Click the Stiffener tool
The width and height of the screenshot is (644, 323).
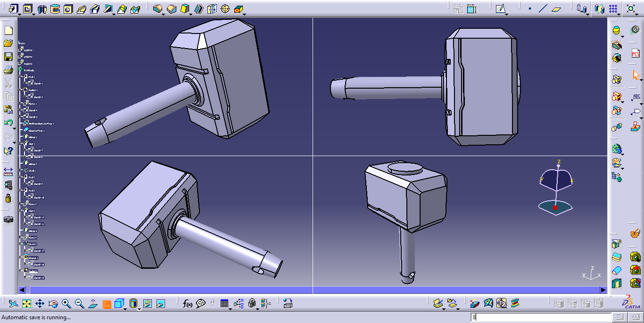(108, 8)
